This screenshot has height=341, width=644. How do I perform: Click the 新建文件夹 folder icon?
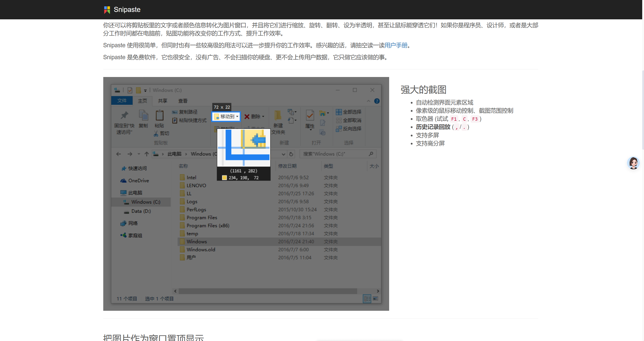278,116
